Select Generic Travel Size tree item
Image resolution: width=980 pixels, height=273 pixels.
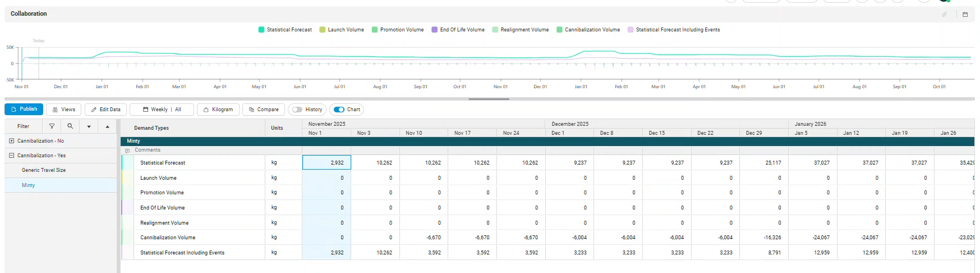point(44,170)
